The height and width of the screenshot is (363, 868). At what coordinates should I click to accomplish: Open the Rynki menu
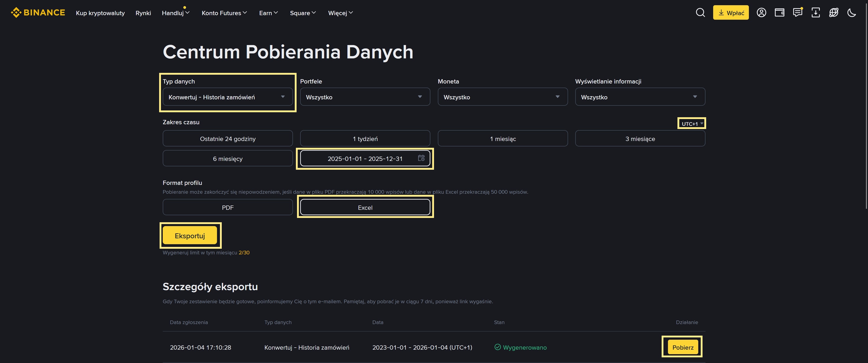[143, 13]
